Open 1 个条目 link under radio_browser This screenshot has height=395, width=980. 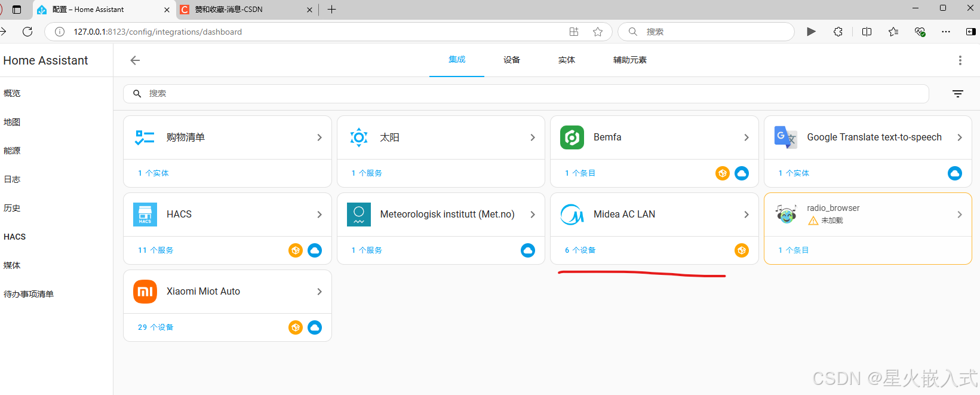click(x=794, y=250)
